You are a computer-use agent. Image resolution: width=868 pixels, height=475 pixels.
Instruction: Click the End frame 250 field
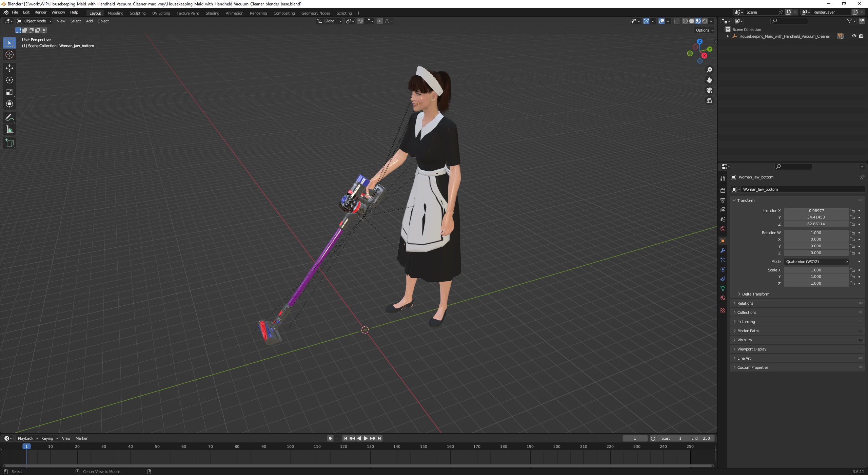coord(701,438)
